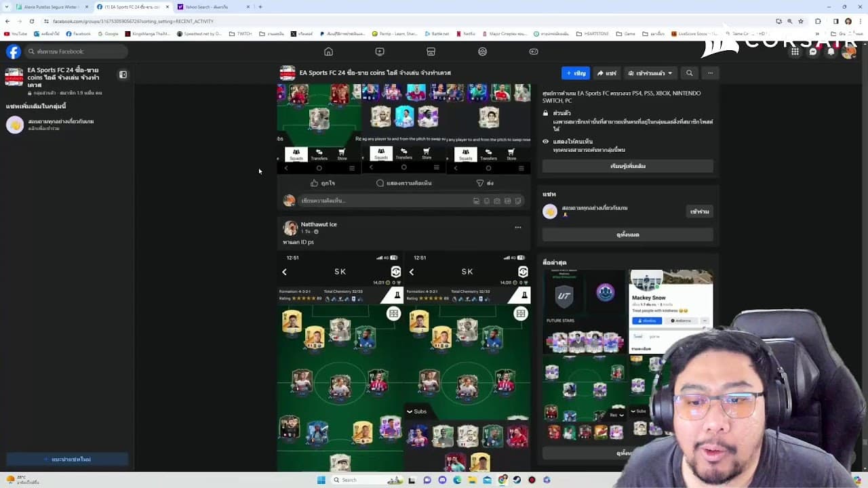Open the Facebook apps grid menu
This screenshot has height=488, width=868.
(x=795, y=52)
